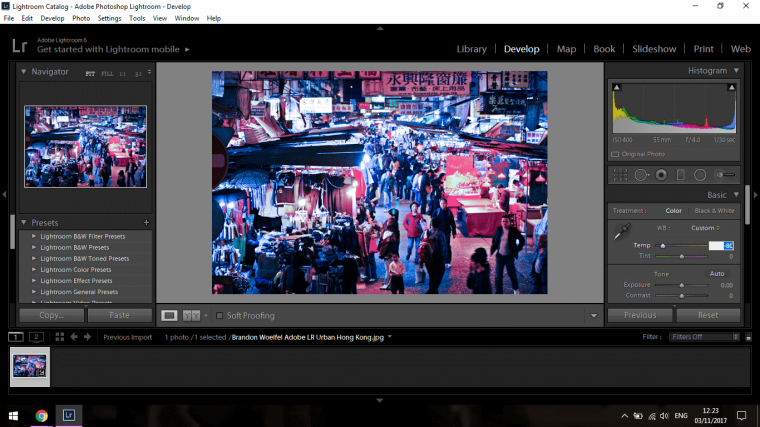The height and width of the screenshot is (427, 760).
Task: Open the Develop menu
Action: click(x=52, y=18)
